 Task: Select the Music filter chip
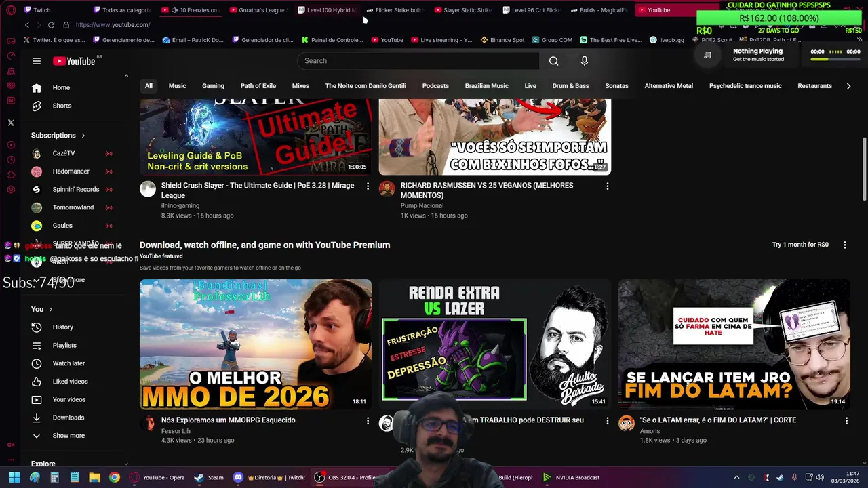tap(177, 86)
